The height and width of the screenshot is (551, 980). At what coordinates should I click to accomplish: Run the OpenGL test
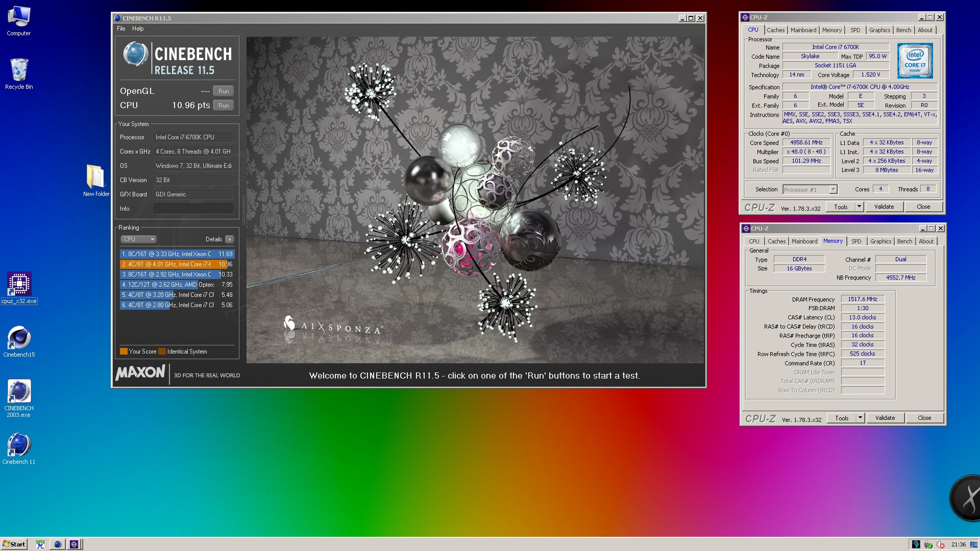pyautogui.click(x=224, y=91)
